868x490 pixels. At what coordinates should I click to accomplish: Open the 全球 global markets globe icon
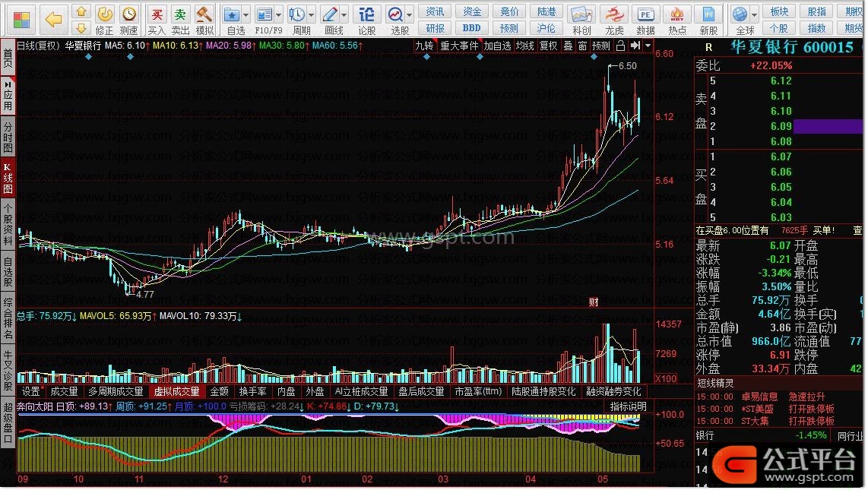(x=740, y=20)
